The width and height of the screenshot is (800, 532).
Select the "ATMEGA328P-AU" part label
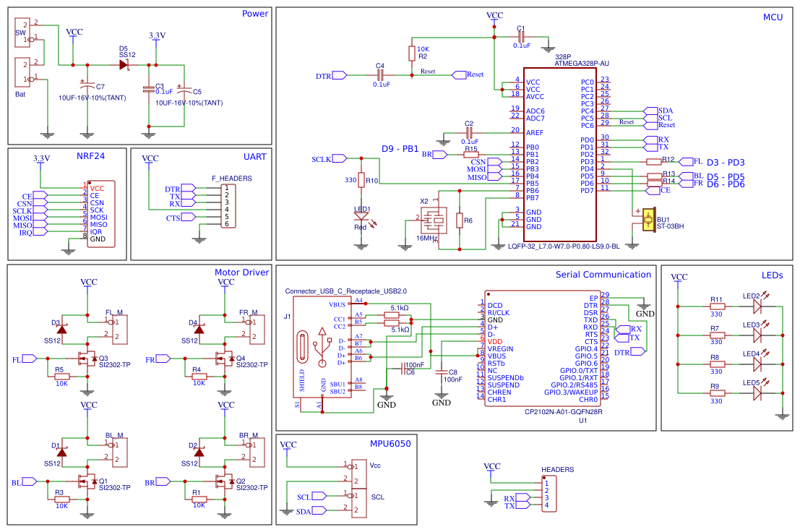click(x=582, y=64)
